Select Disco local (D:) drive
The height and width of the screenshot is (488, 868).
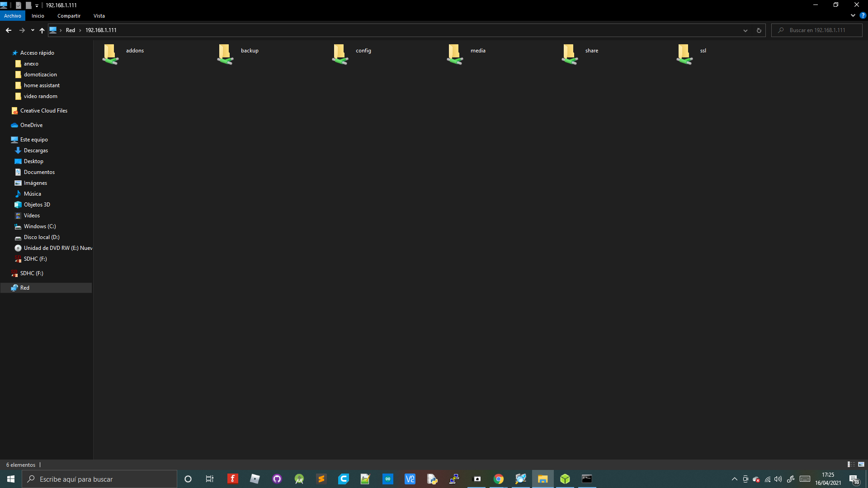pyautogui.click(x=42, y=237)
